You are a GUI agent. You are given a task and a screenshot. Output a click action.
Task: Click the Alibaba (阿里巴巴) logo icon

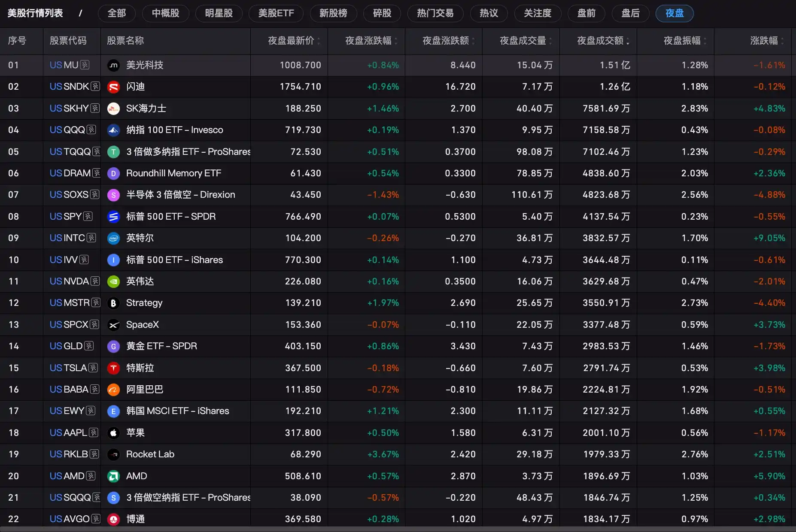click(x=113, y=390)
